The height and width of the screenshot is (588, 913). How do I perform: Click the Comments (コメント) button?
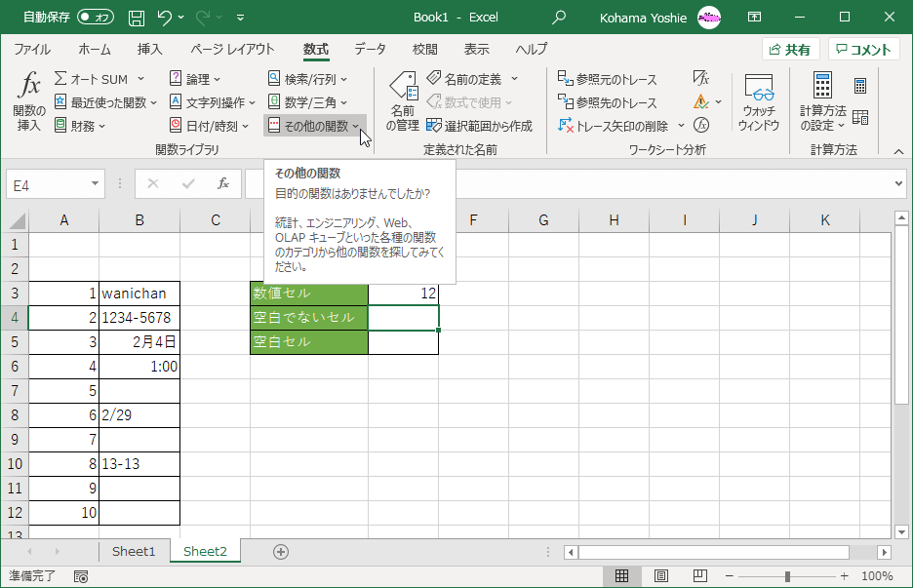tap(863, 50)
